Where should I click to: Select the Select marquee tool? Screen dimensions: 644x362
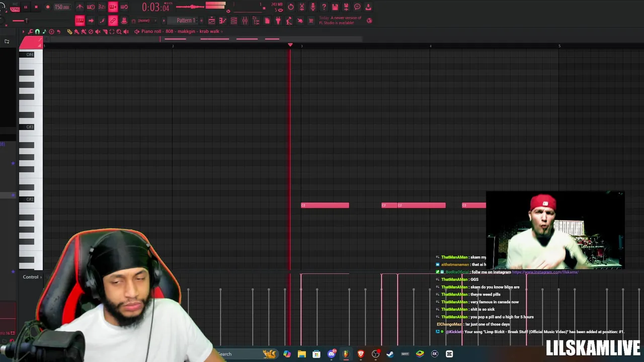pyautogui.click(x=112, y=32)
